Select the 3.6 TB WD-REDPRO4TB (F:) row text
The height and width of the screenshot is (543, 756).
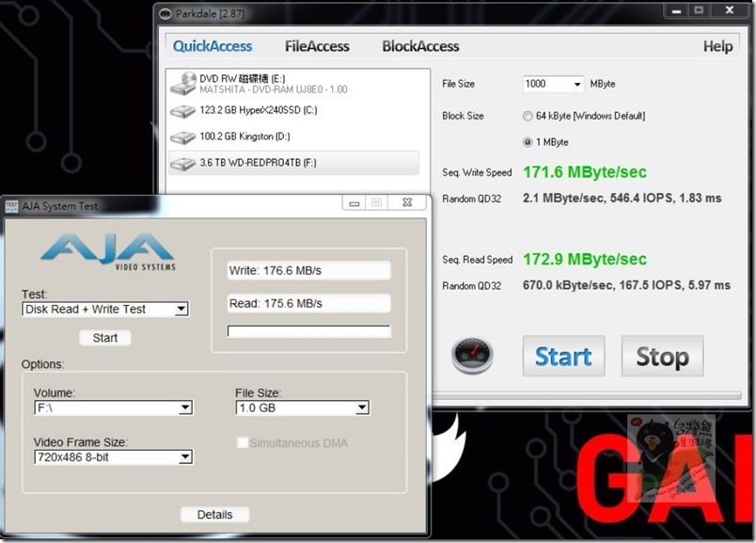(x=258, y=163)
